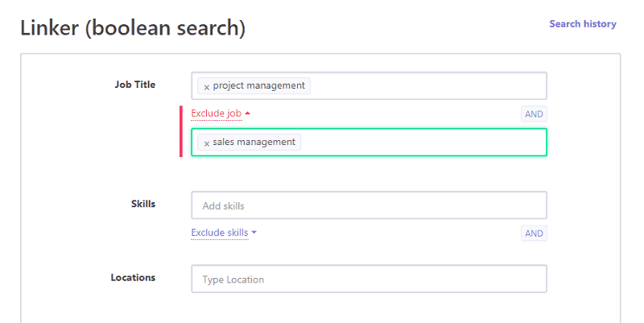This screenshot has width=644, height=323.
Task: Click the Skills label
Action: point(143,204)
